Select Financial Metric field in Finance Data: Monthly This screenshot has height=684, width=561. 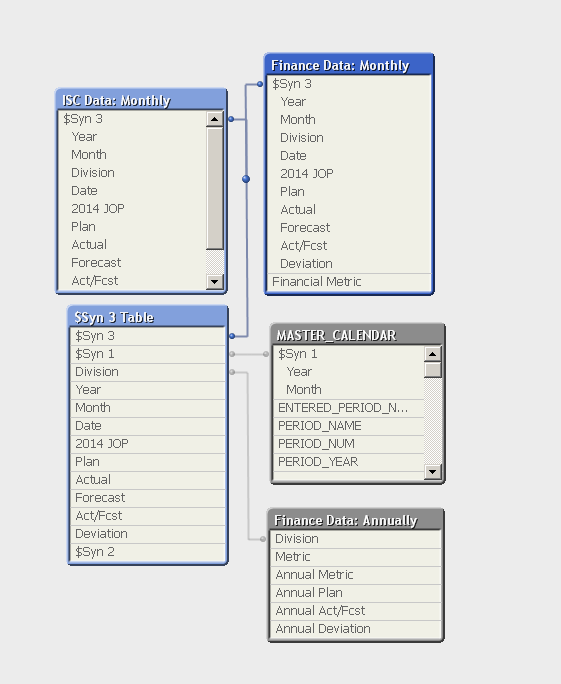(349, 282)
